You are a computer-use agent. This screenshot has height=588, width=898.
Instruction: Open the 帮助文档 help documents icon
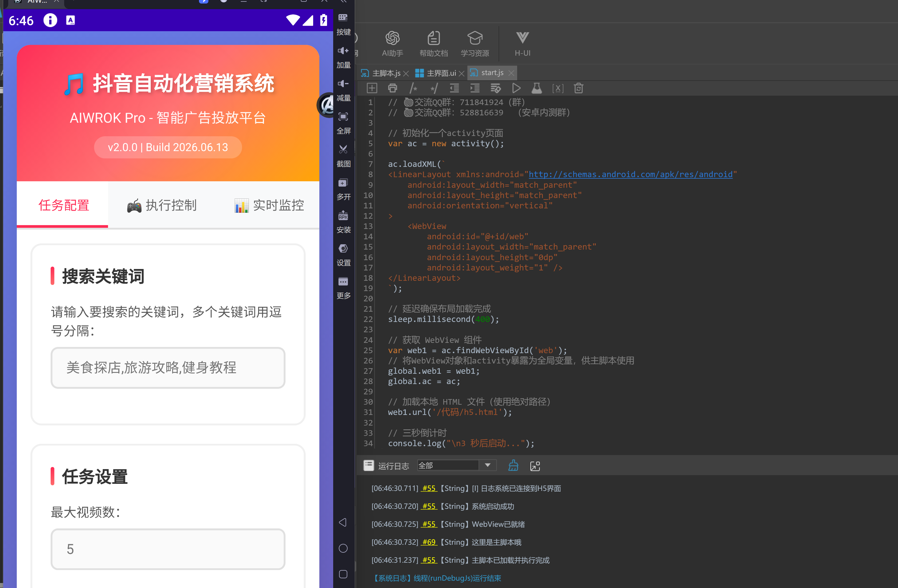(x=434, y=43)
